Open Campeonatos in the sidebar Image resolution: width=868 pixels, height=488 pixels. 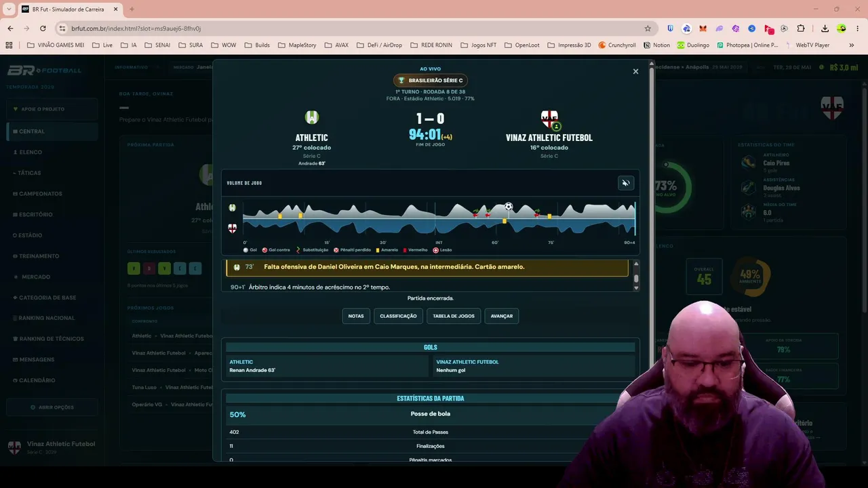52,194
